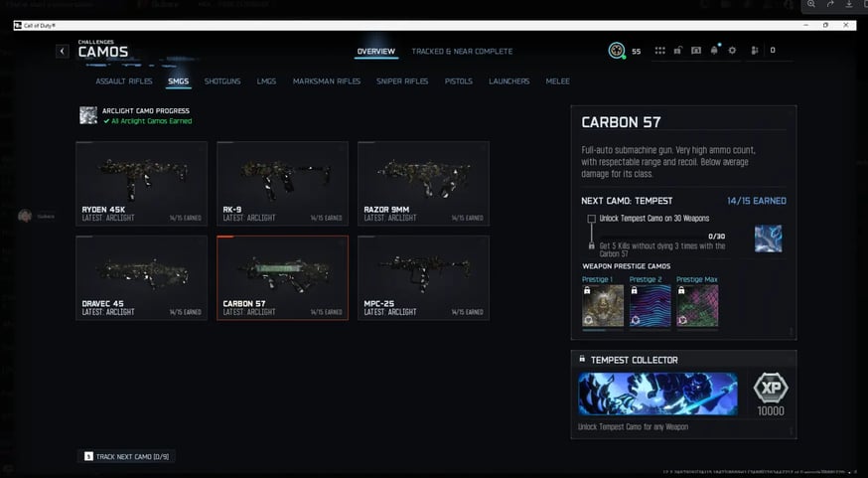The image size is (868, 478).
Task: Open settings gear icon
Action: point(732,51)
